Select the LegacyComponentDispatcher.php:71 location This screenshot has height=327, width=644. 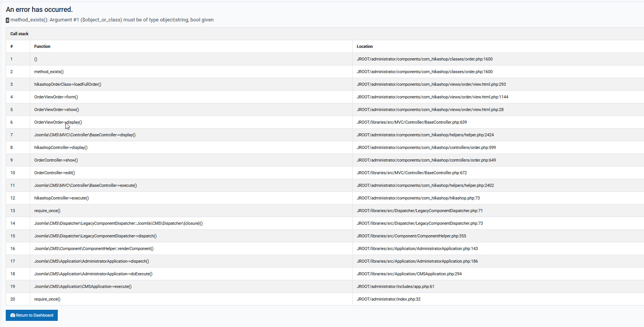[420, 211]
